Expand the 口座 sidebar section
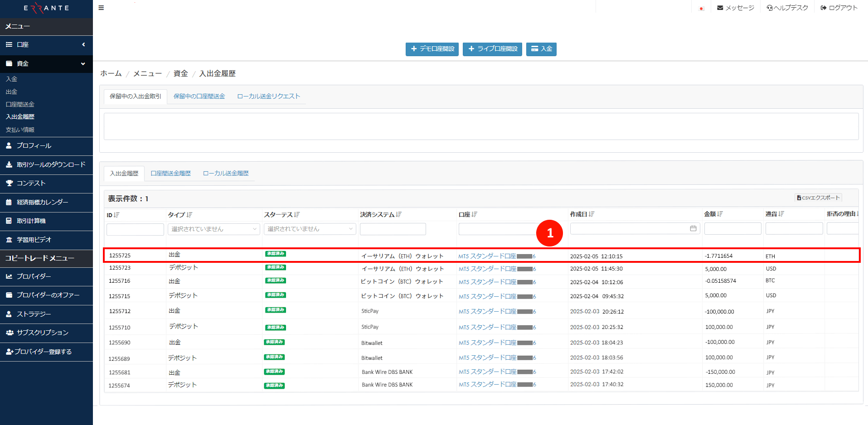868x425 pixels. click(84, 44)
